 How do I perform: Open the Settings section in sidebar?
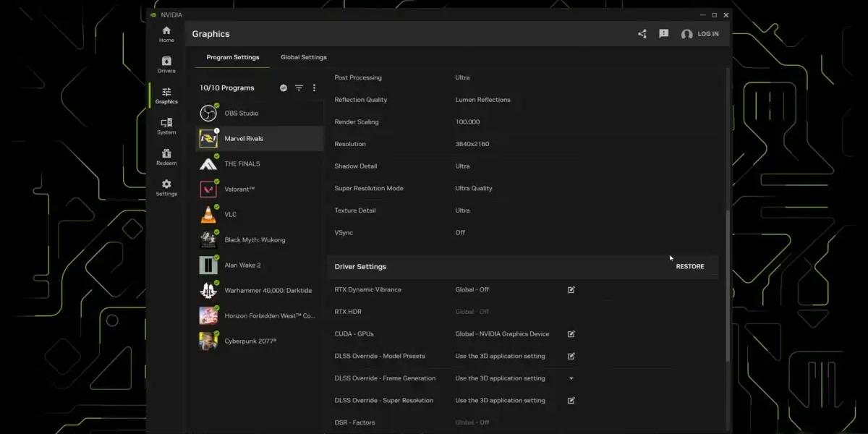click(166, 188)
